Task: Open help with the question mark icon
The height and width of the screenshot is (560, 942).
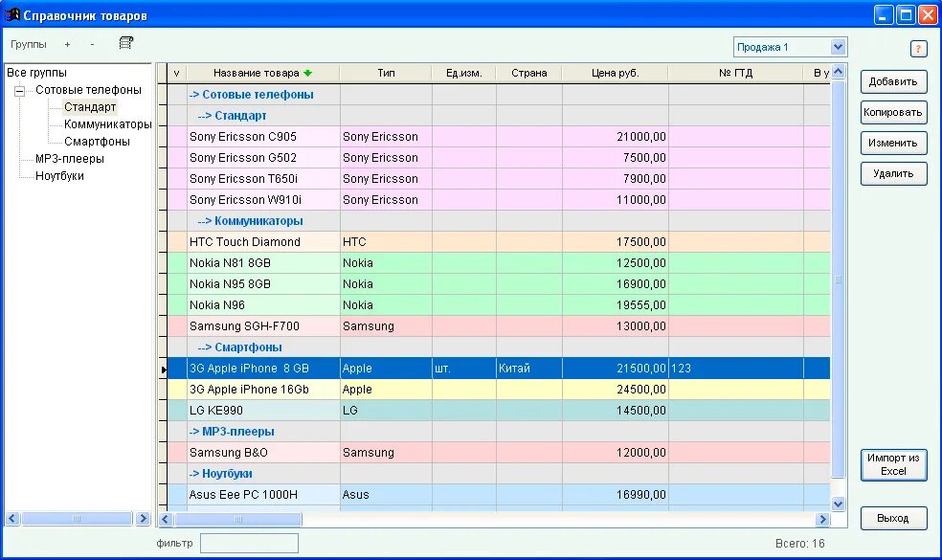Action: pyautogui.click(x=918, y=49)
